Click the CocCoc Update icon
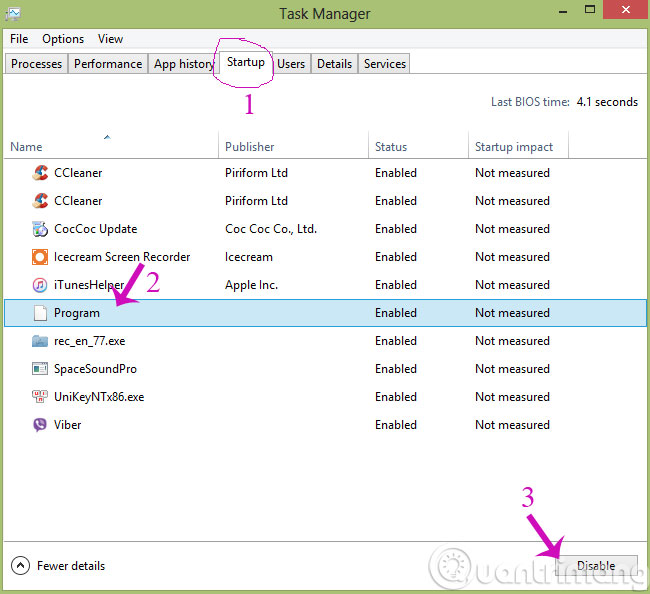Image resolution: width=650 pixels, height=594 pixels. coord(40,229)
